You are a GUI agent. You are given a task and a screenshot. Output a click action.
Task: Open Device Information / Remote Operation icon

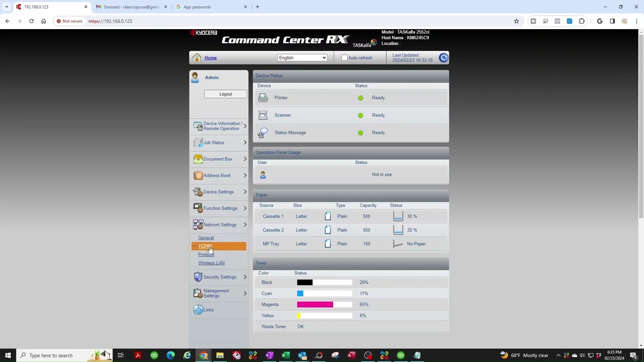coord(198,126)
